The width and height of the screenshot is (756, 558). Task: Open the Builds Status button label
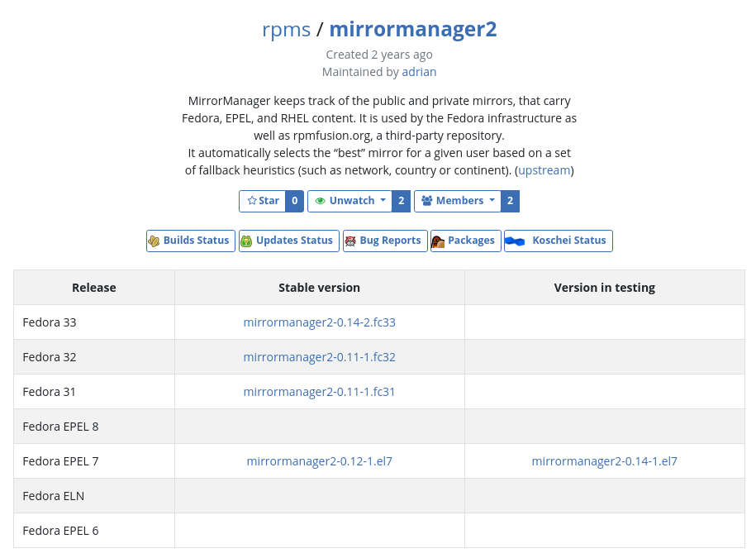click(197, 241)
